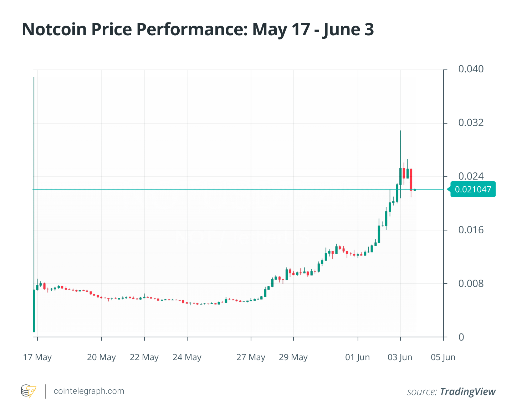
Task: Click the 03 Jun date label
Action: [400, 357]
